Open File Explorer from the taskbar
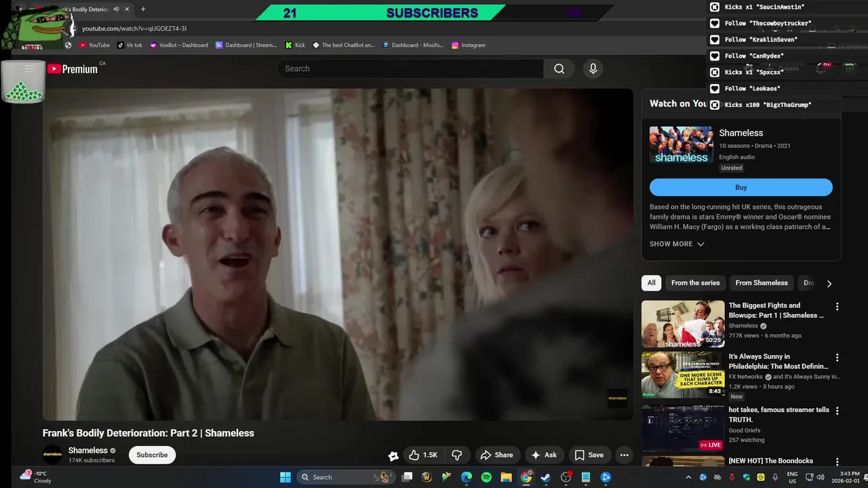 506,477
